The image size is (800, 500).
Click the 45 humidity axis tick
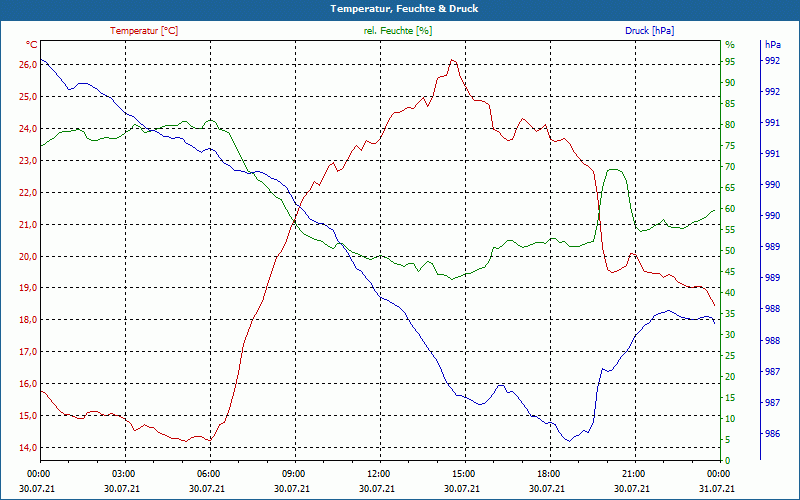point(730,271)
